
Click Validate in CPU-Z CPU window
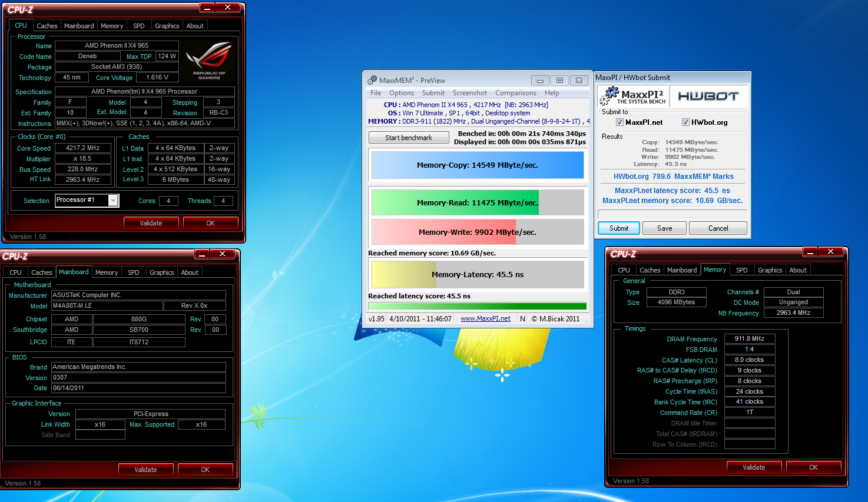click(151, 223)
